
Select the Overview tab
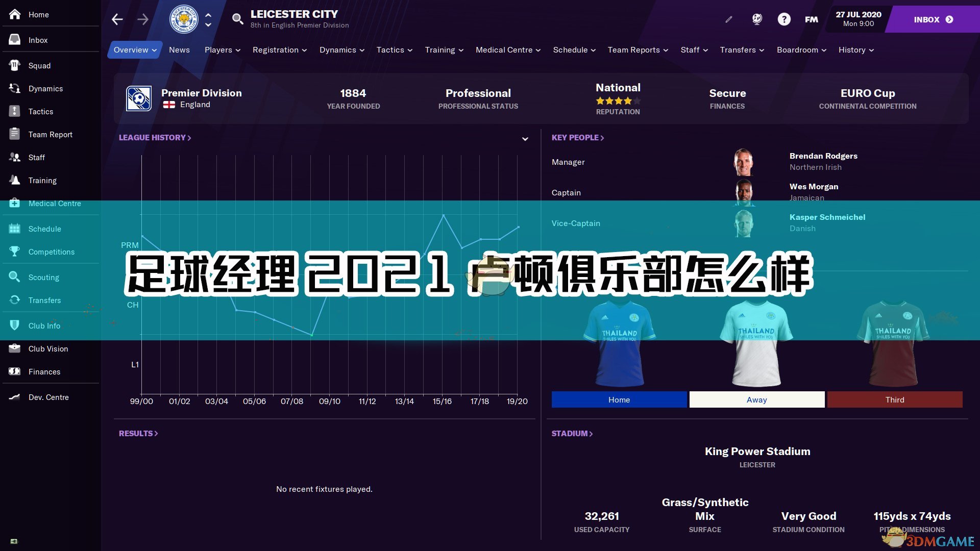coord(135,50)
